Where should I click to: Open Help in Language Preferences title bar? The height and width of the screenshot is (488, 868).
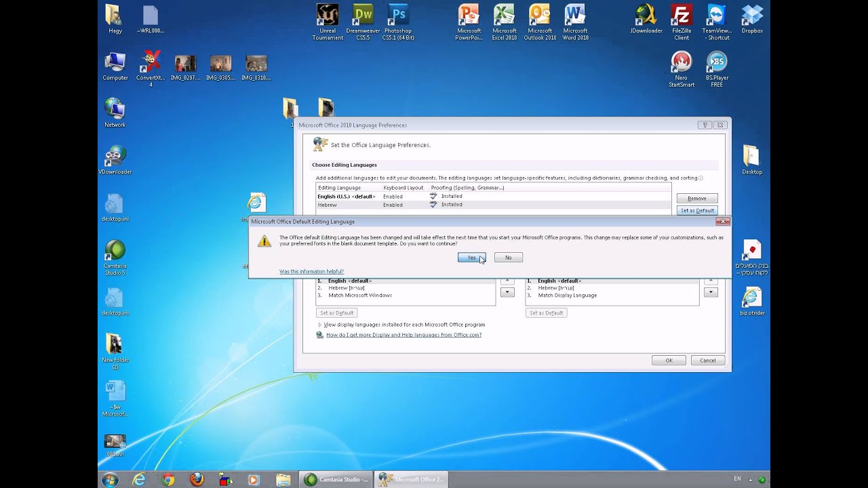point(705,125)
